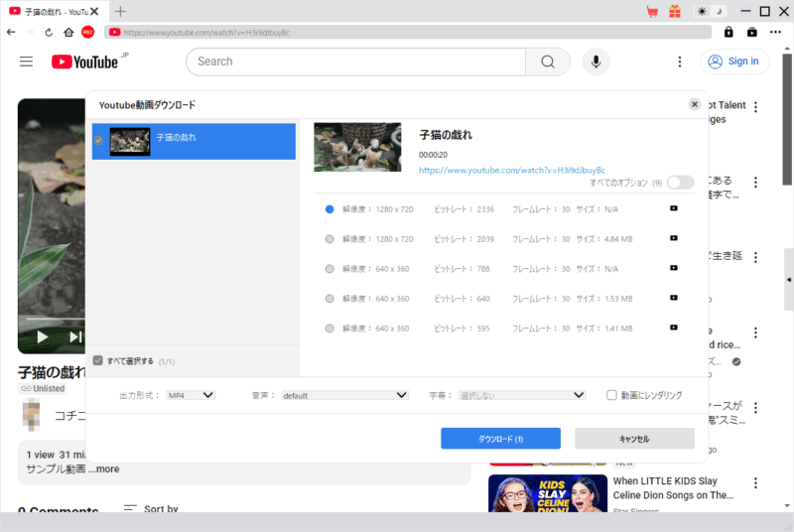Click the search magnifier button
Viewport: 794px width, 532px height.
point(548,62)
